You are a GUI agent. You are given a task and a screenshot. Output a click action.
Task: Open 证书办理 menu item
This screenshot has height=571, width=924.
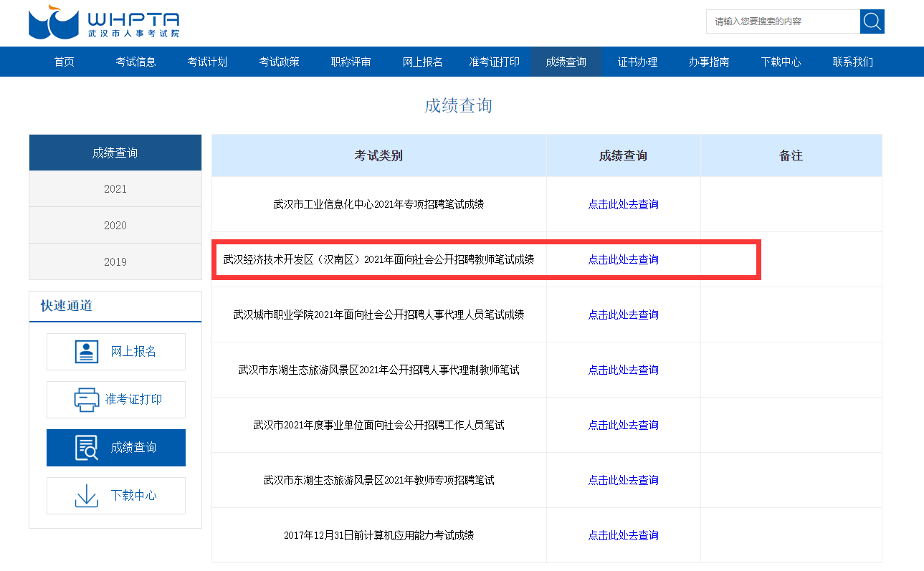638,62
